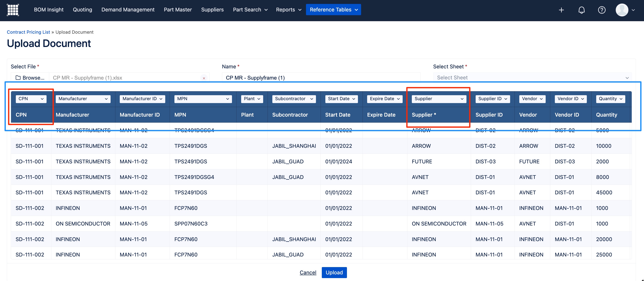This screenshot has width=644, height=281.
Task: Open the Manufacturer column mapping dropdown
Action: (83, 99)
